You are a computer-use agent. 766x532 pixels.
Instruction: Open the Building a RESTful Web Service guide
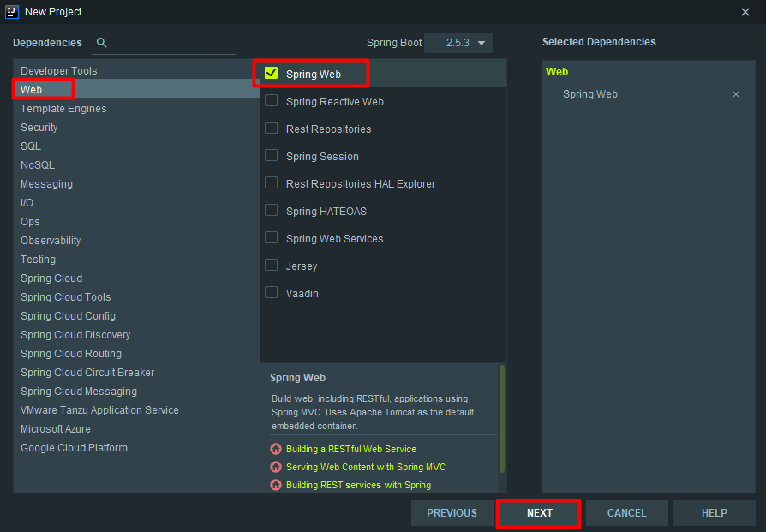point(351,449)
